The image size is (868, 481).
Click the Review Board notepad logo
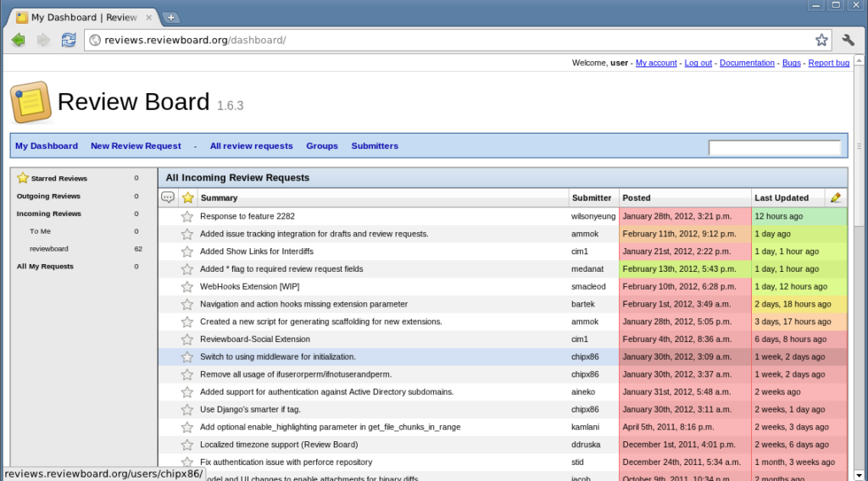31,102
